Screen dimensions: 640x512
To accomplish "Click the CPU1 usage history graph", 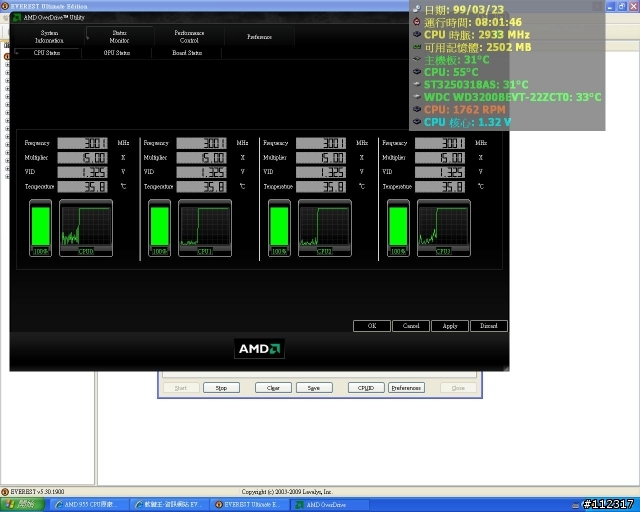I will [x=205, y=228].
